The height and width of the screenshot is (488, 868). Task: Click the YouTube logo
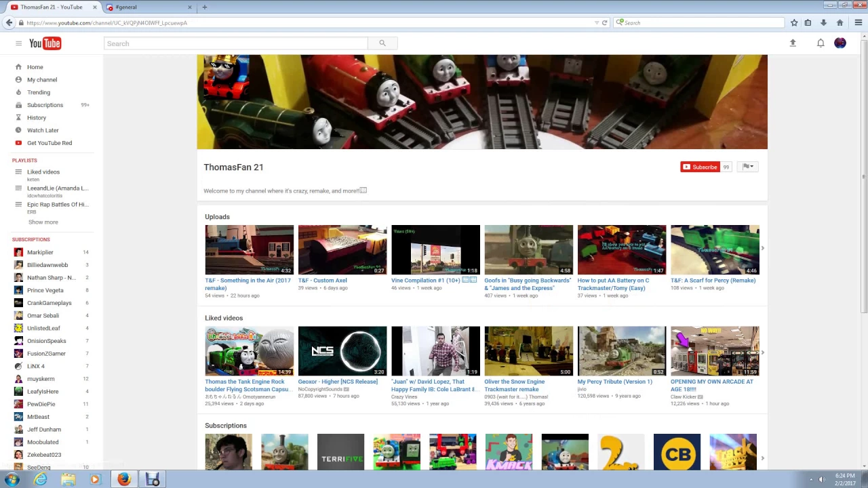45,43
